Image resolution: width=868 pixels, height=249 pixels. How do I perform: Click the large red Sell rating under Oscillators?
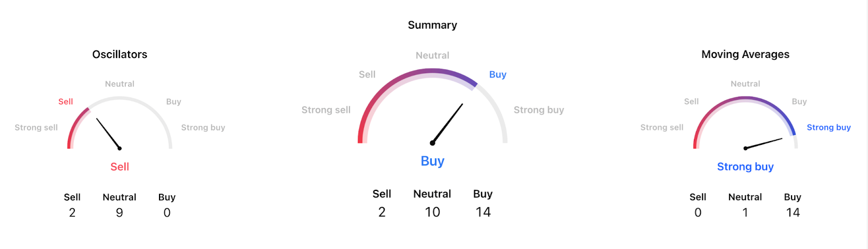119,167
